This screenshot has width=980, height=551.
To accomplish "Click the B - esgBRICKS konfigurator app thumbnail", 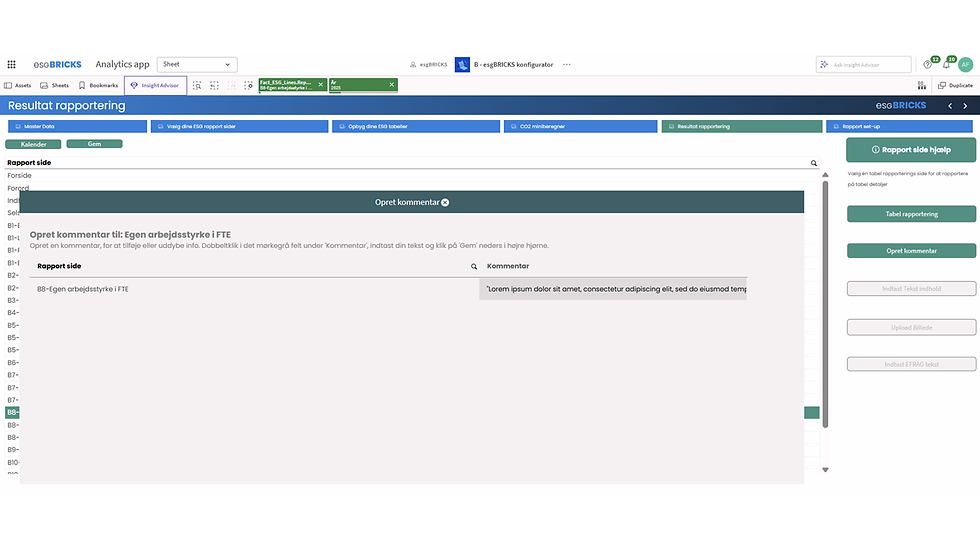I will [x=462, y=64].
